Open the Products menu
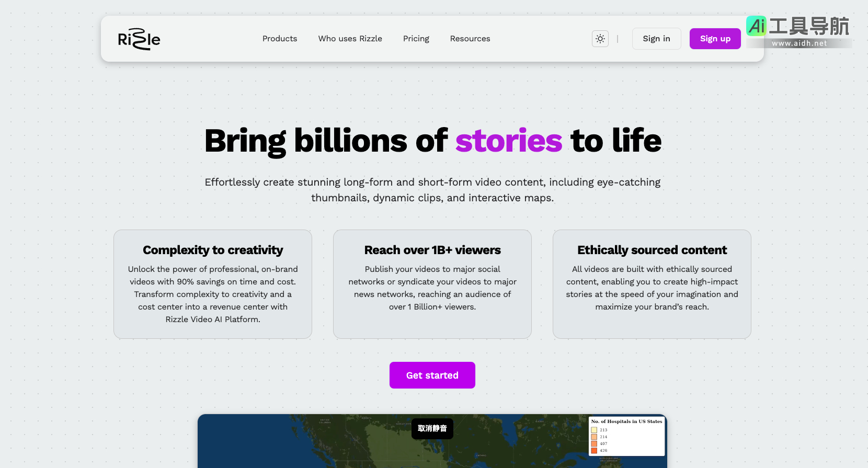The width and height of the screenshot is (868, 468). coord(280,39)
